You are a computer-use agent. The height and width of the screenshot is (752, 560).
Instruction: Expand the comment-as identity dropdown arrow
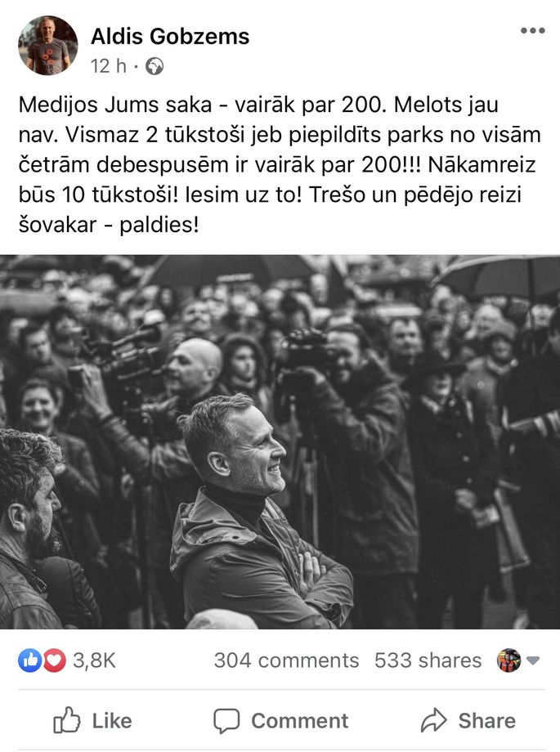tap(533, 661)
